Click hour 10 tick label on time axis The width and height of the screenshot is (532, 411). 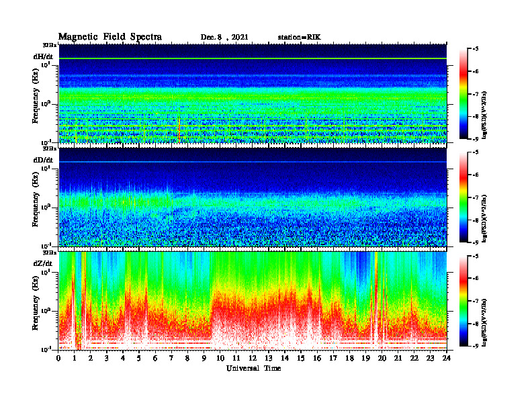(x=220, y=358)
